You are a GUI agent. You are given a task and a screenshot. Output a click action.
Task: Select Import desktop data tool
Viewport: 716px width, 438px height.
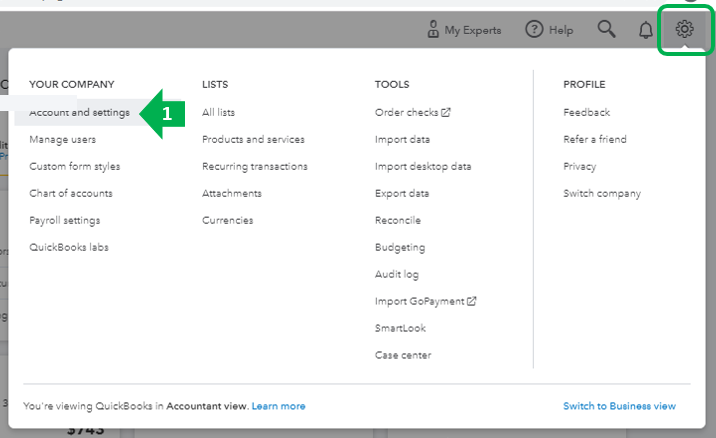pos(423,166)
